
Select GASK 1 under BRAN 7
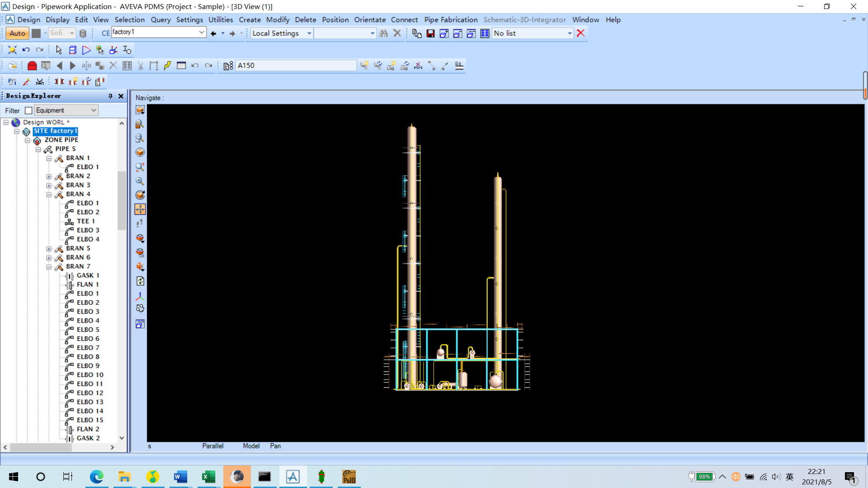click(88, 276)
